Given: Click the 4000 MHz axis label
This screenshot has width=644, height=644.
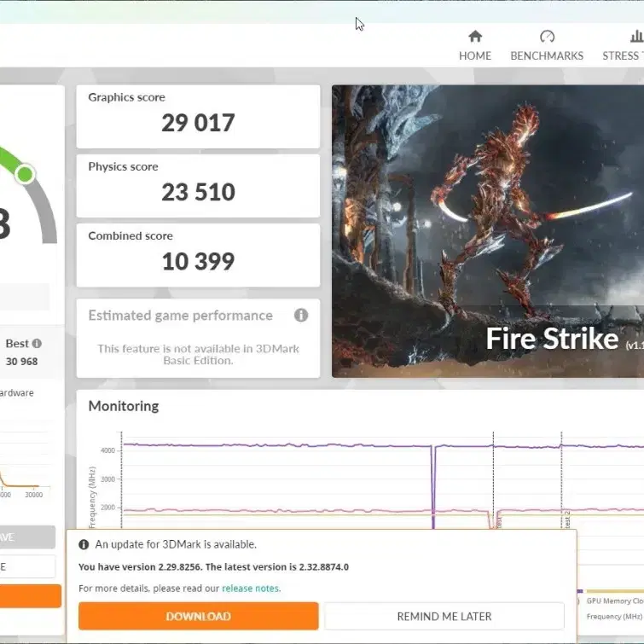Looking at the screenshot, I should point(107,450).
